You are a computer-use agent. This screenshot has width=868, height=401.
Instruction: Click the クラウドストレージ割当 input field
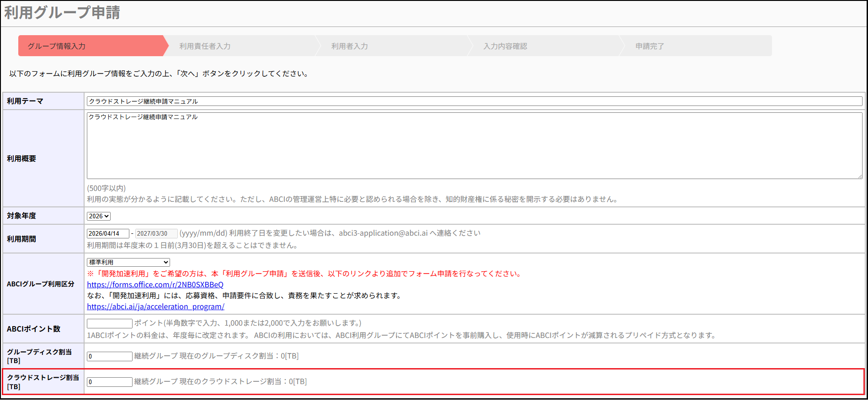click(x=110, y=382)
